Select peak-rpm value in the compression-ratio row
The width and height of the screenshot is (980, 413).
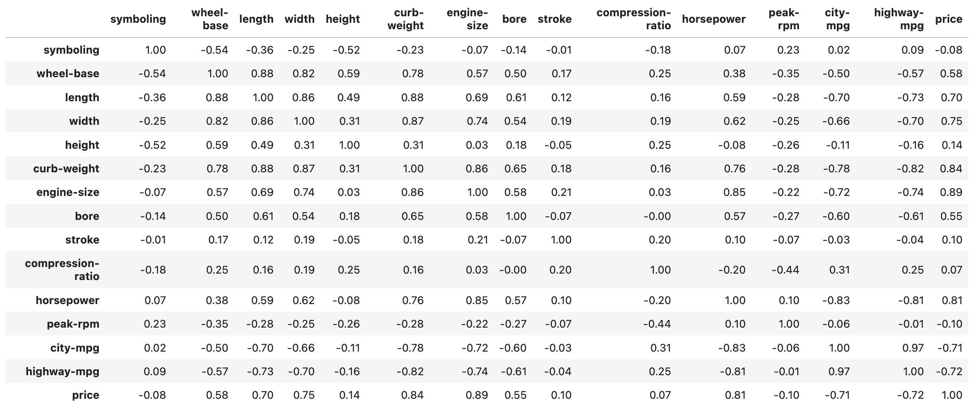coord(785,270)
